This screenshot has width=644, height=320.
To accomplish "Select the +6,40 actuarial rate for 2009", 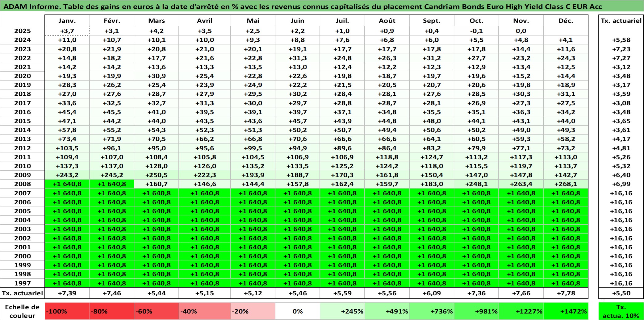I will pyautogui.click(x=621, y=175).
